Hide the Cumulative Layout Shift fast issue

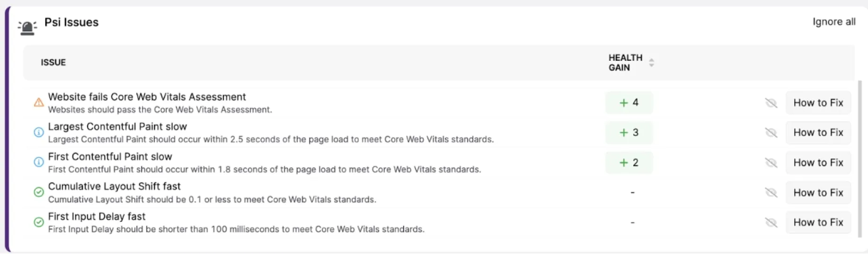tap(771, 192)
